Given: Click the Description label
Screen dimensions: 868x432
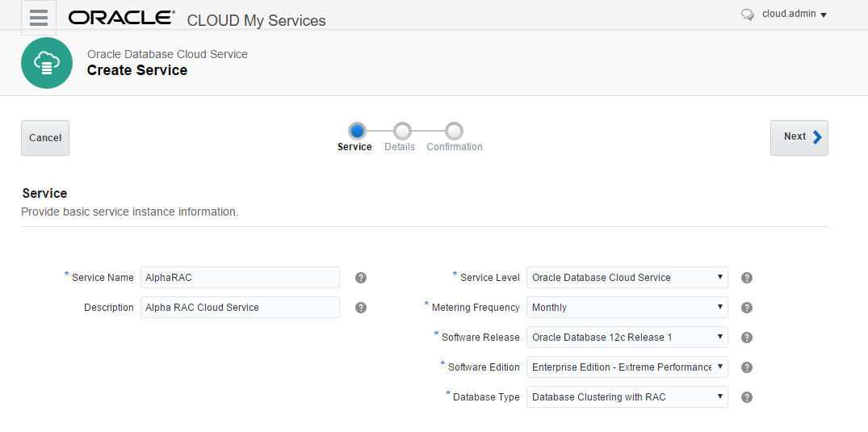Looking at the screenshot, I should point(108,308).
